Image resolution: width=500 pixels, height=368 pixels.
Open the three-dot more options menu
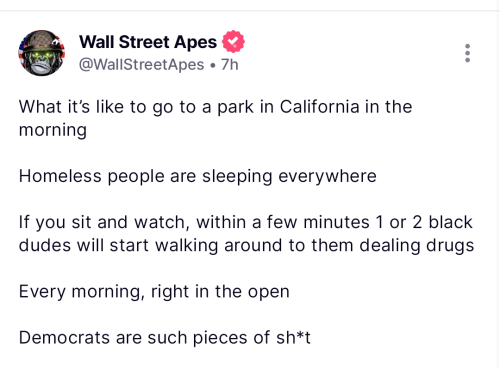click(x=467, y=53)
